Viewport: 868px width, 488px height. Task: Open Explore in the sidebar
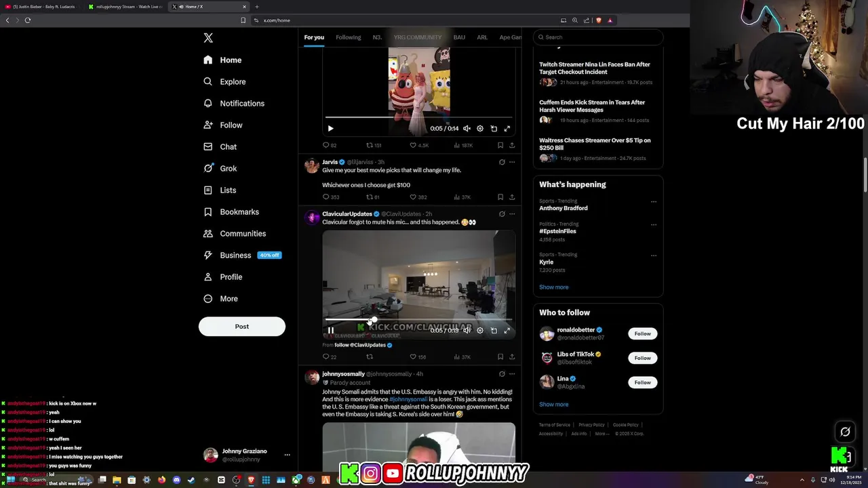[x=224, y=82]
